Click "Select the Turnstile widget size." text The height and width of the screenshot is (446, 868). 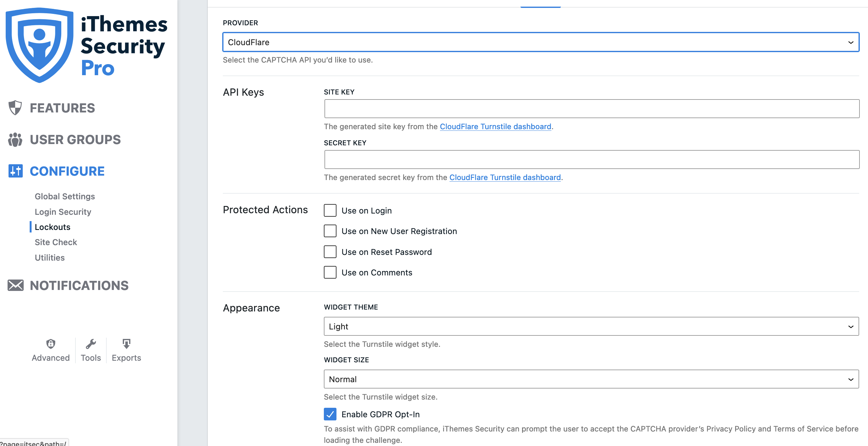point(380,397)
